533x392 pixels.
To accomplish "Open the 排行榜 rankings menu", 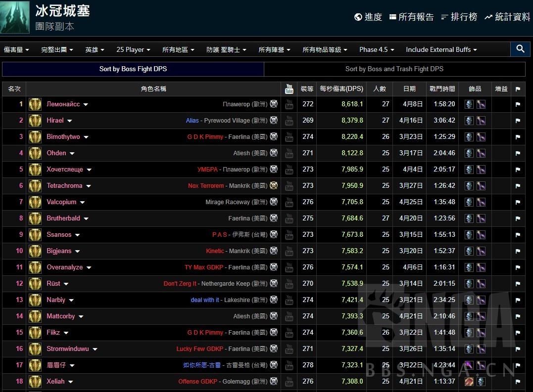I will pyautogui.click(x=459, y=17).
